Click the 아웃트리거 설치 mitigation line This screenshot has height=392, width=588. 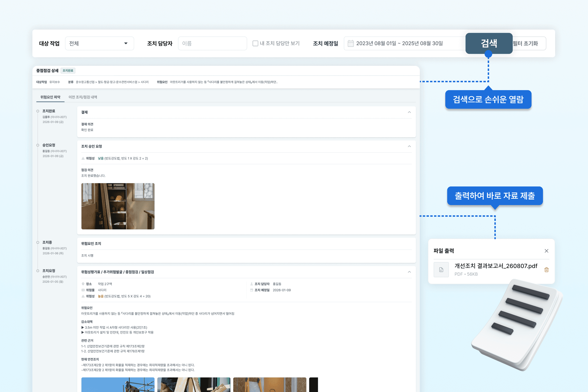pos(117,332)
